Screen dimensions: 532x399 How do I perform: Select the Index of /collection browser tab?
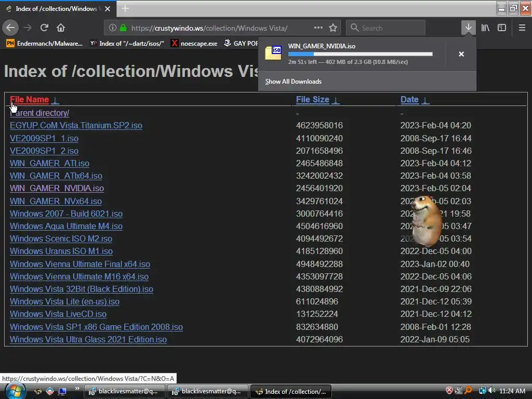point(58,9)
